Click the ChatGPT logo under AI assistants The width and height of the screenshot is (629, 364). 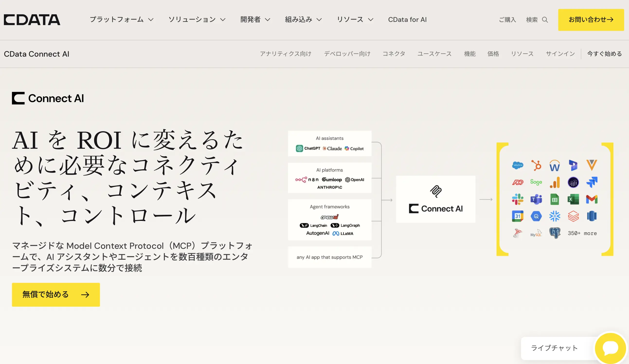[x=308, y=148]
